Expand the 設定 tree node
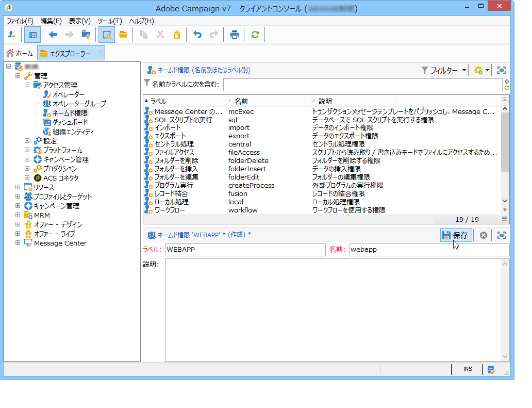532x408 pixels. tap(27, 140)
